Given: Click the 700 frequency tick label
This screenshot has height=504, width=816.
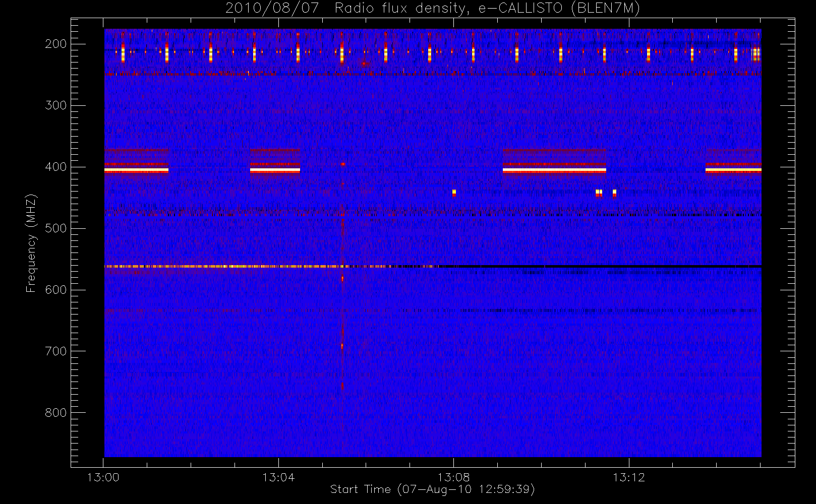Looking at the screenshot, I should point(56,351).
